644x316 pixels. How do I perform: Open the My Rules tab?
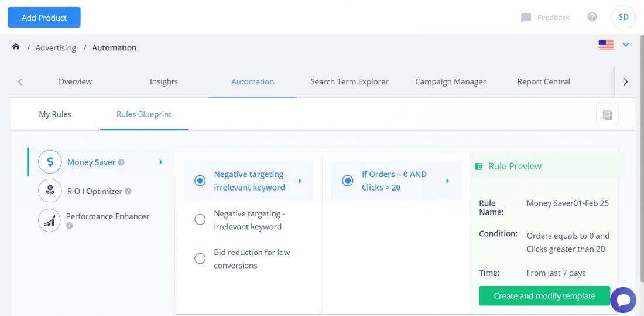tap(55, 114)
